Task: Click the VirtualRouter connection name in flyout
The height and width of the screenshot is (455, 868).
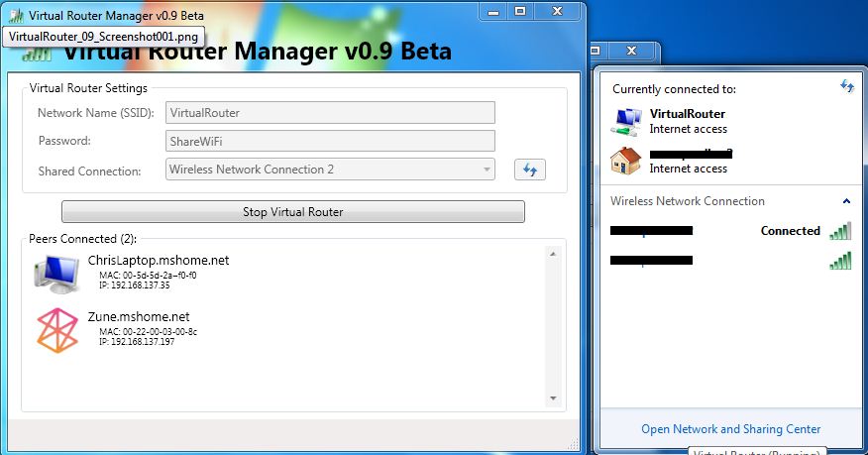Action: tap(688, 114)
